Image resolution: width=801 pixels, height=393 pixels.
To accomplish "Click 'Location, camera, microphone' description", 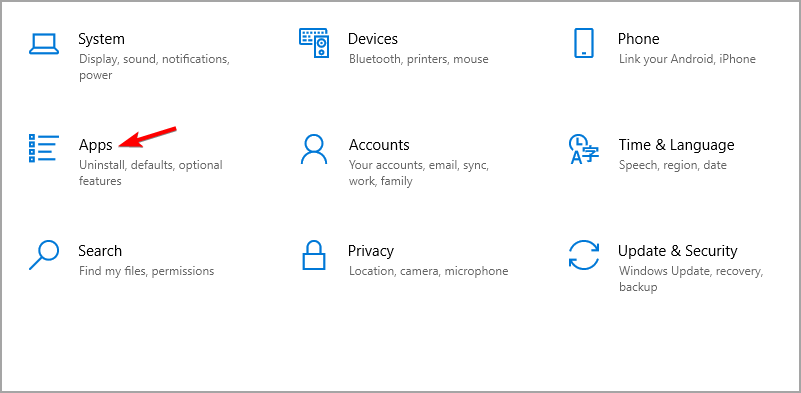I will pyautogui.click(x=429, y=271).
